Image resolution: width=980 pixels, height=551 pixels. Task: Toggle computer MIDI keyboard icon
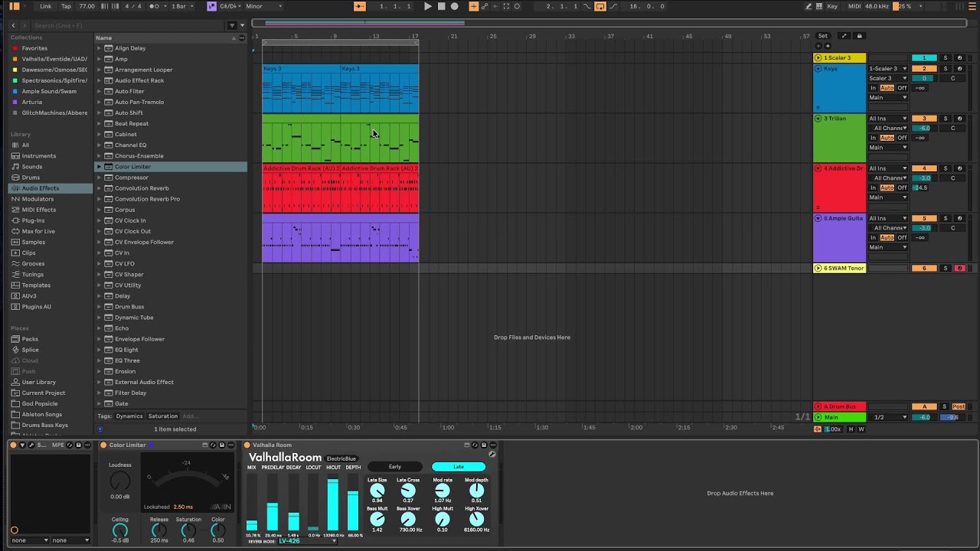coord(819,6)
